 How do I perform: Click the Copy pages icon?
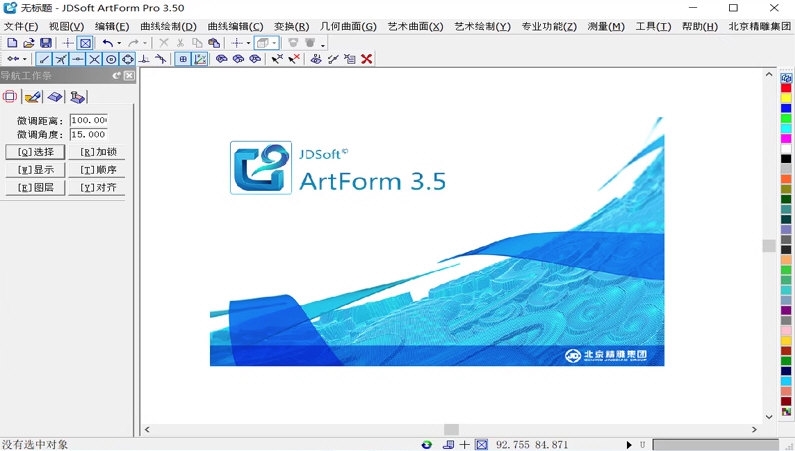tap(197, 43)
